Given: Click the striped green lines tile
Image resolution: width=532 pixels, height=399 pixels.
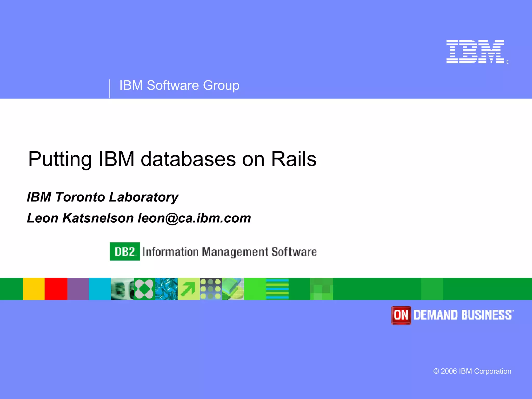Looking at the screenshot, I should [x=277, y=289].
